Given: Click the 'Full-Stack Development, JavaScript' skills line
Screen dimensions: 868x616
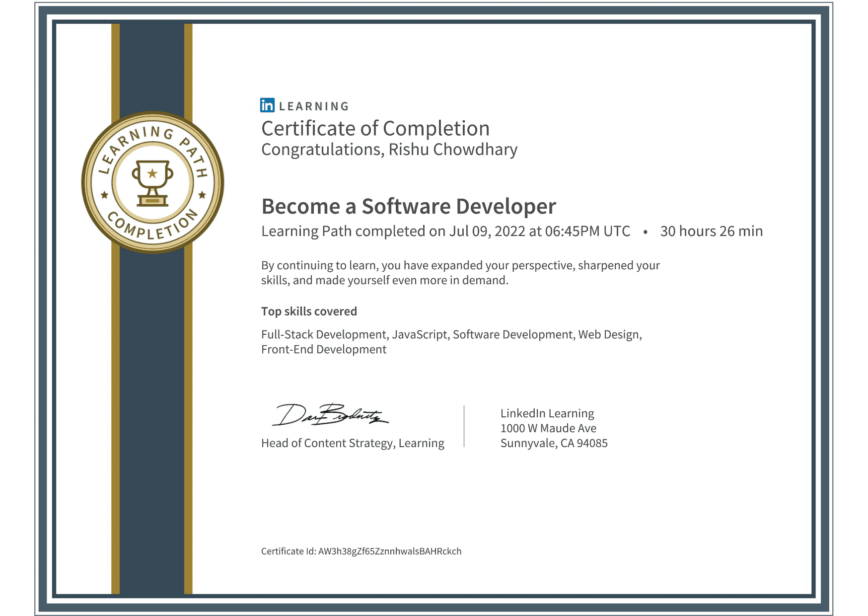Looking at the screenshot, I should pyautogui.click(x=451, y=335).
